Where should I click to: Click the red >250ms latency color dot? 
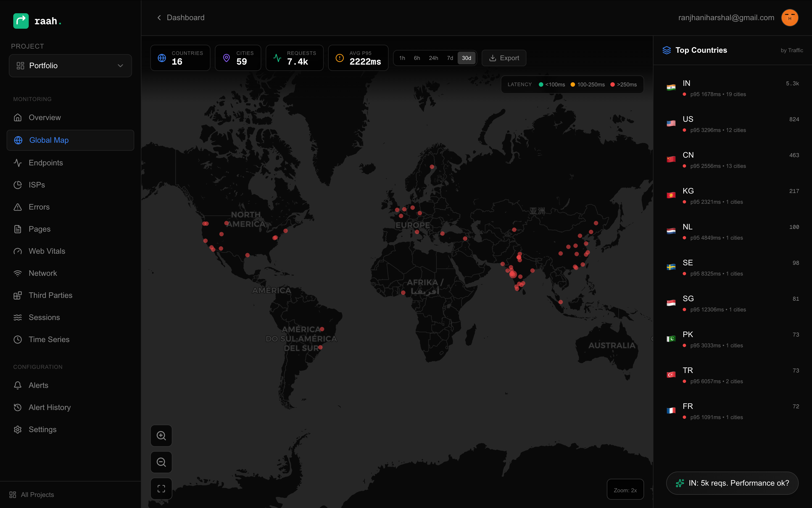point(613,84)
